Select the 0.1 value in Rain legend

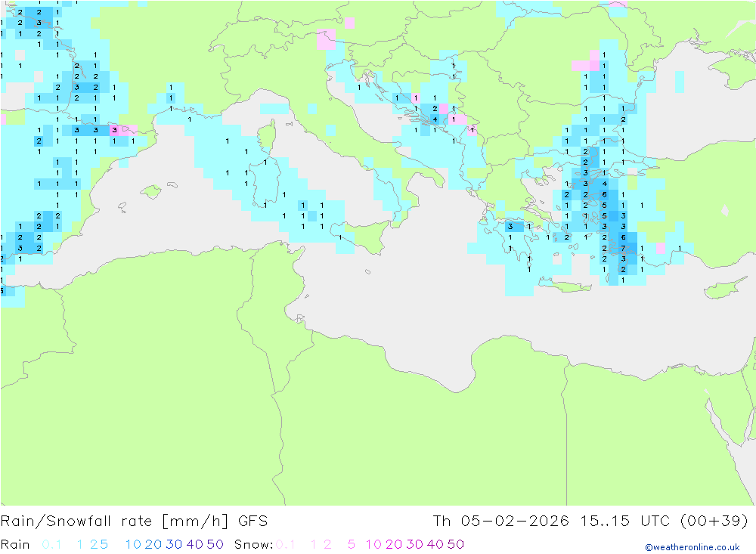pos(51,544)
